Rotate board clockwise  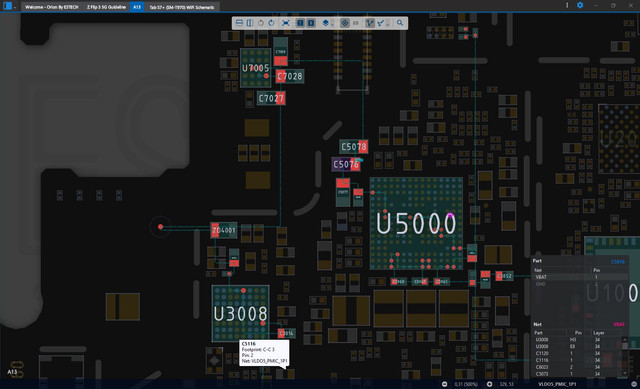click(271, 23)
